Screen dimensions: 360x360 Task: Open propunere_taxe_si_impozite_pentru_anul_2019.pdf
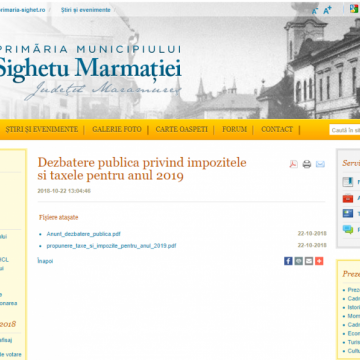[x=111, y=246]
